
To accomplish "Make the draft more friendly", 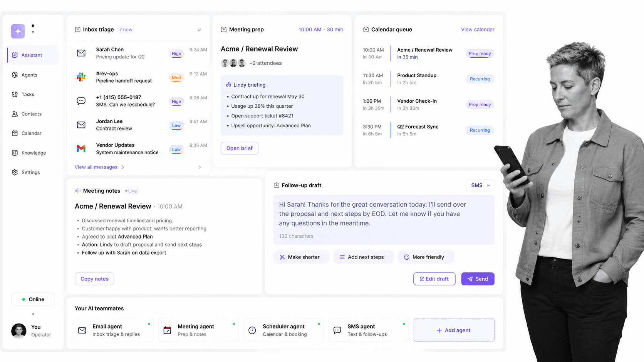I will coord(426,257).
